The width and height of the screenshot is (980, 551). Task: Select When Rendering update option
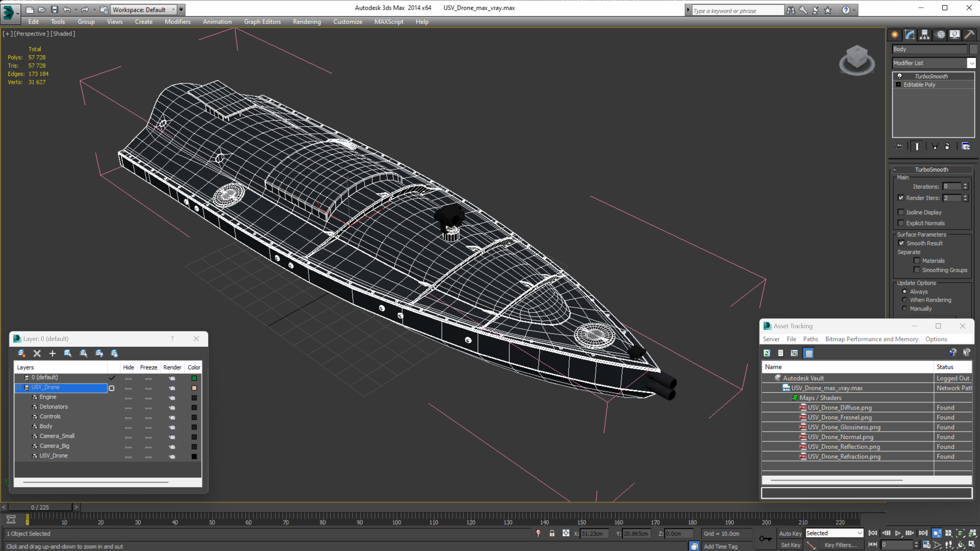(x=904, y=300)
